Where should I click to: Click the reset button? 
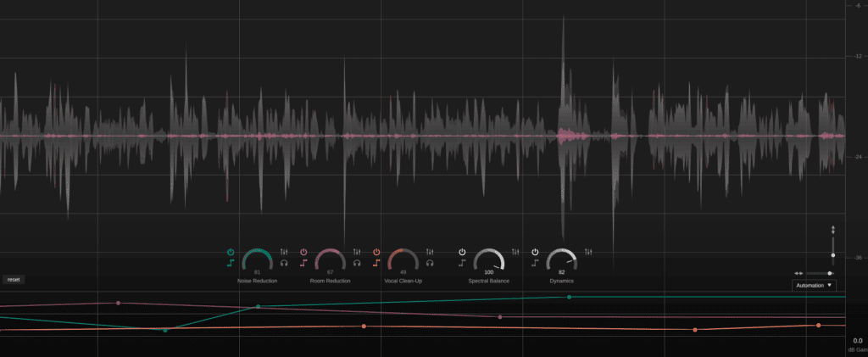(14, 280)
